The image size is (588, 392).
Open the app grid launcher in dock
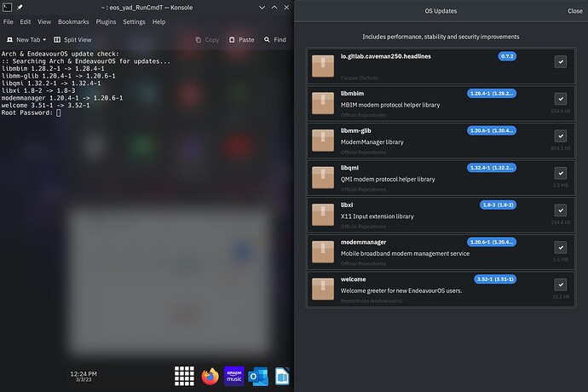[x=185, y=376]
